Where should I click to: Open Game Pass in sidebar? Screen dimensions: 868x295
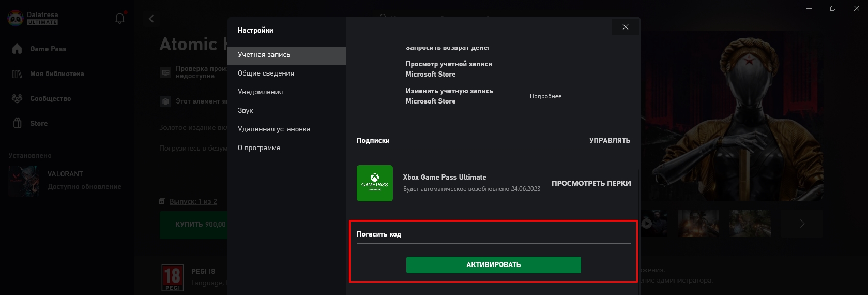(x=48, y=49)
